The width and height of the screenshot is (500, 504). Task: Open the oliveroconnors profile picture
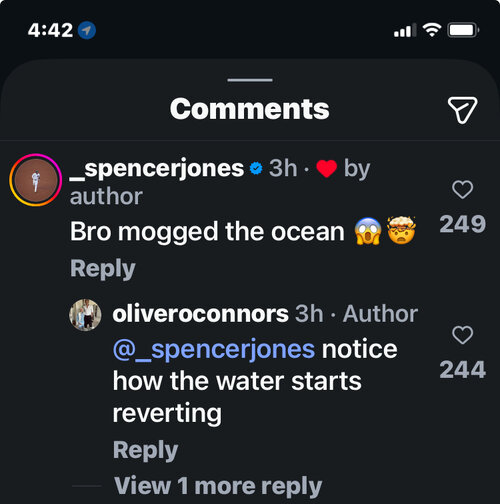point(85,315)
